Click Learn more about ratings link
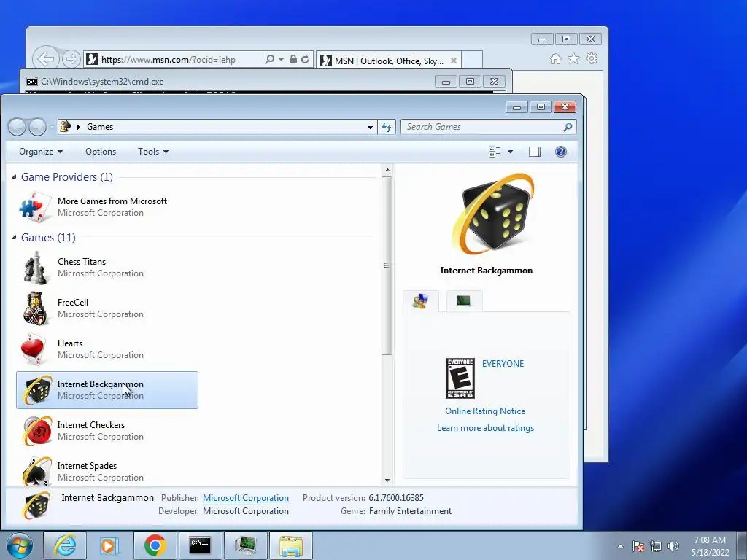Screen dimensions: 747x560 click(x=485, y=428)
